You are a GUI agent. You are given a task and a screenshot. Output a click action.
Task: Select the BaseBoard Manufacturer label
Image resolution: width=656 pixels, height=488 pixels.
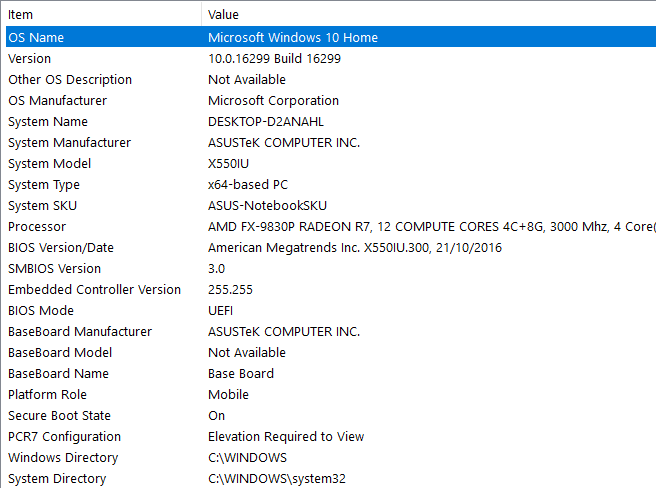coord(80,331)
